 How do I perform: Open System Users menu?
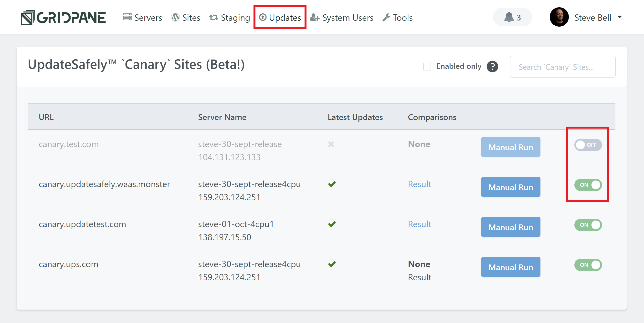point(341,18)
